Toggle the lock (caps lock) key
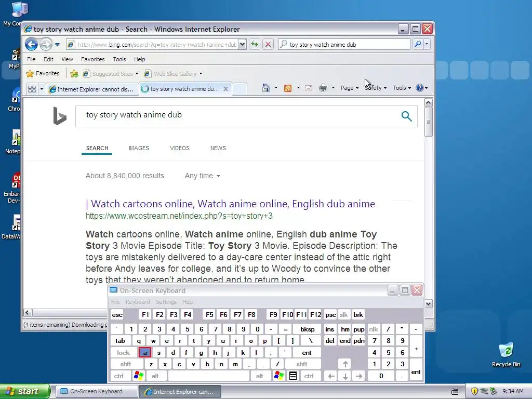 (x=124, y=353)
